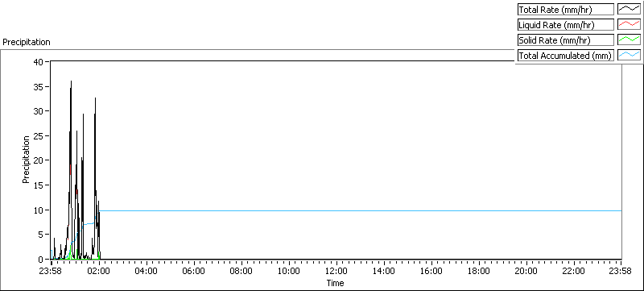The width and height of the screenshot is (644, 291).
Task: Click the 0 value on Y-axis
Action: (x=41, y=260)
